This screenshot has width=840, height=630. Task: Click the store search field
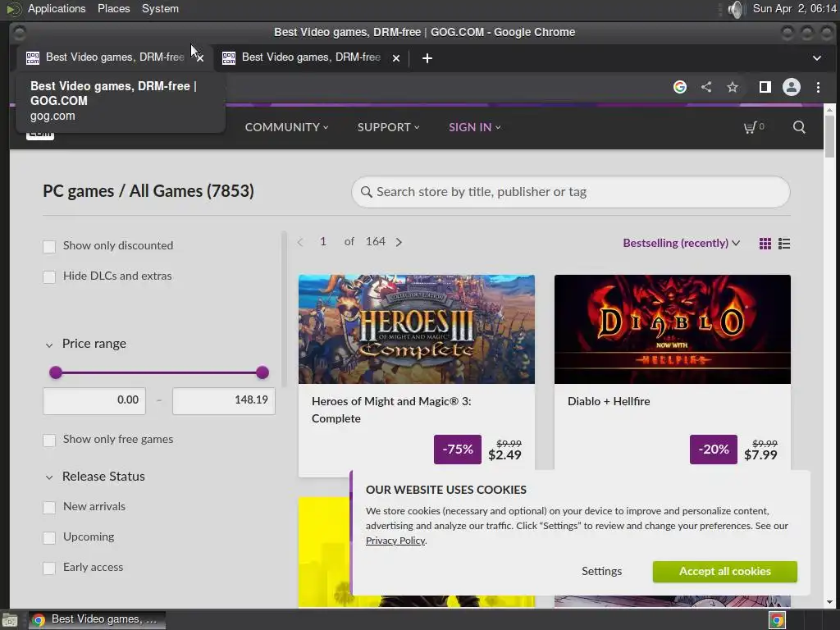[571, 192]
